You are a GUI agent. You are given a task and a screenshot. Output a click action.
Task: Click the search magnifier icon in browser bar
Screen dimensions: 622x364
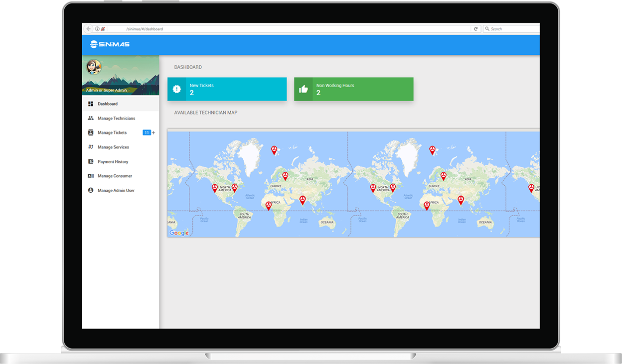click(488, 28)
